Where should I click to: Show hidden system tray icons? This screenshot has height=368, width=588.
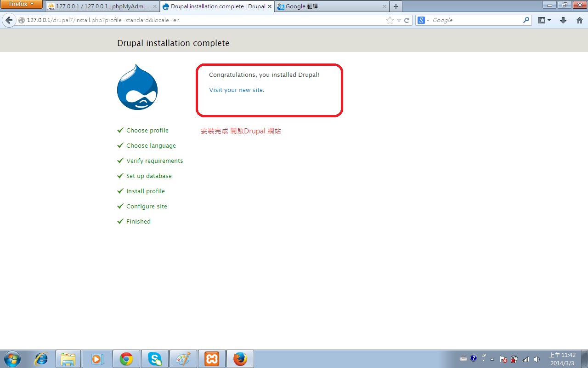click(x=492, y=359)
